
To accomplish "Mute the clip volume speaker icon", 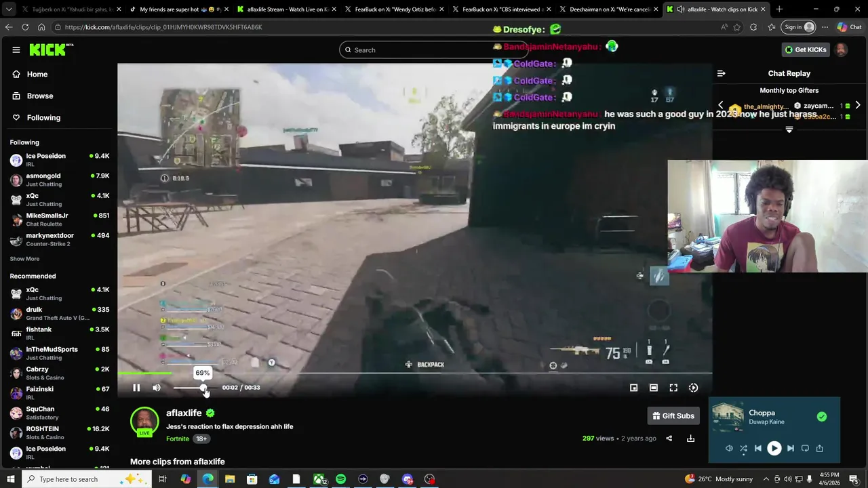I will point(157,388).
